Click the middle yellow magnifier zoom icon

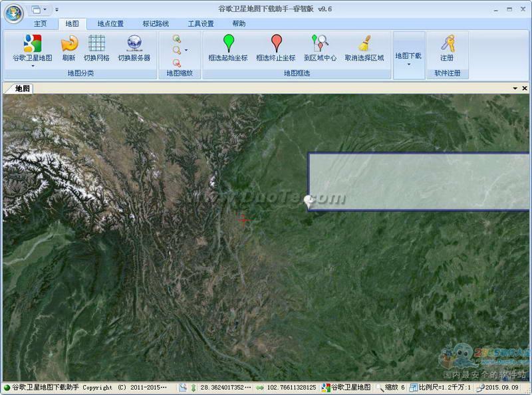(x=177, y=51)
